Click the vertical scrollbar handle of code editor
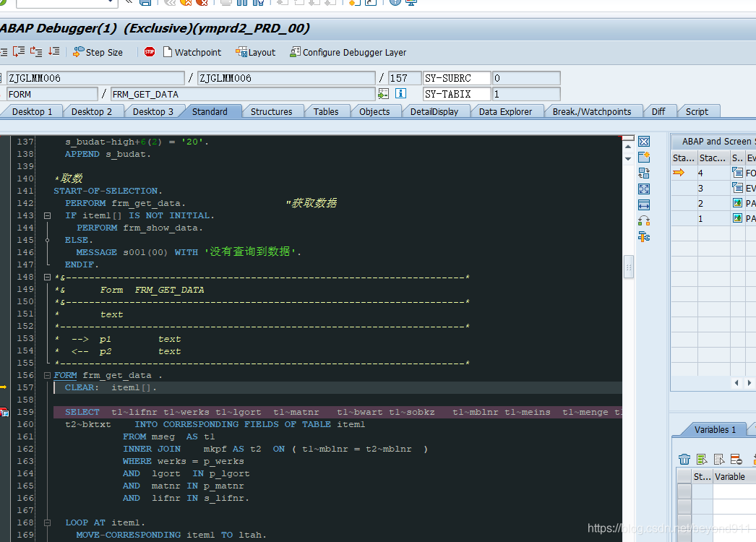This screenshot has height=542, width=756. point(628,267)
